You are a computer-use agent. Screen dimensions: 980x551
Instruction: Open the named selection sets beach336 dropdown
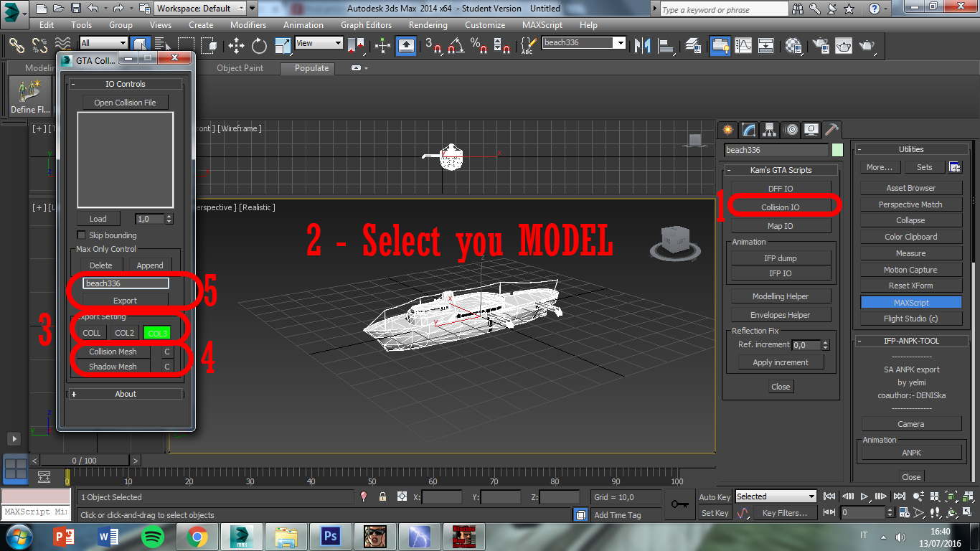click(x=584, y=42)
